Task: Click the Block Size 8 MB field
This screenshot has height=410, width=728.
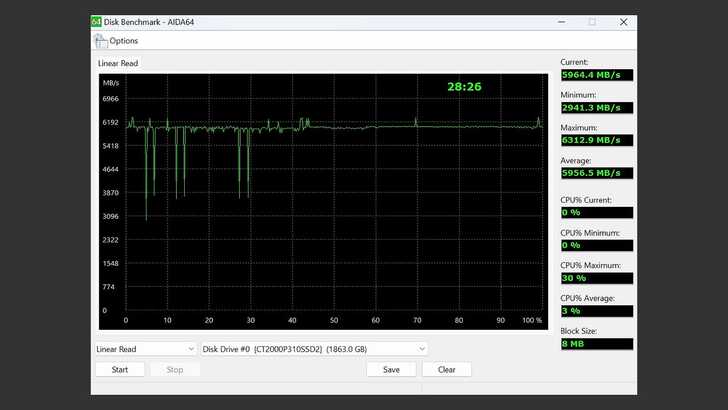Action: pos(596,344)
